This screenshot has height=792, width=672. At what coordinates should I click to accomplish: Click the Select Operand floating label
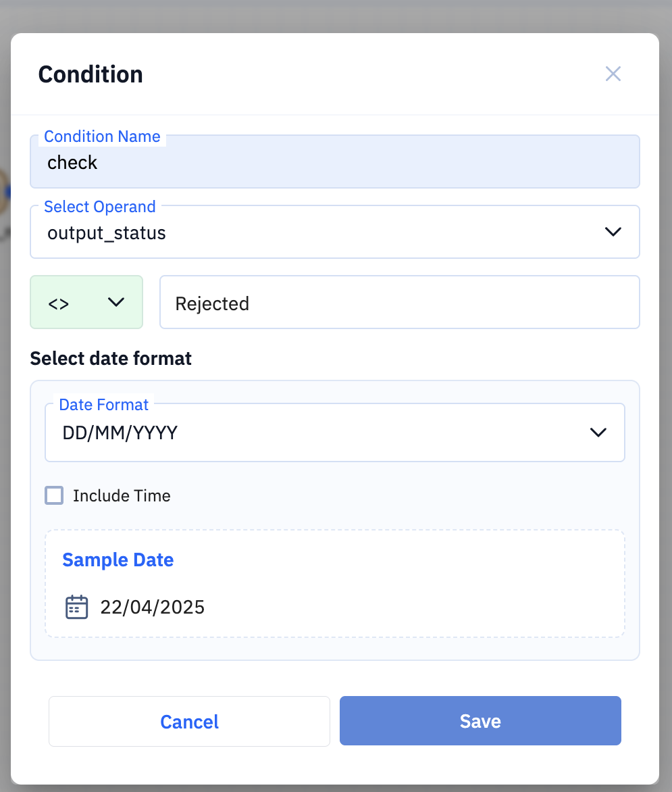coord(100,207)
